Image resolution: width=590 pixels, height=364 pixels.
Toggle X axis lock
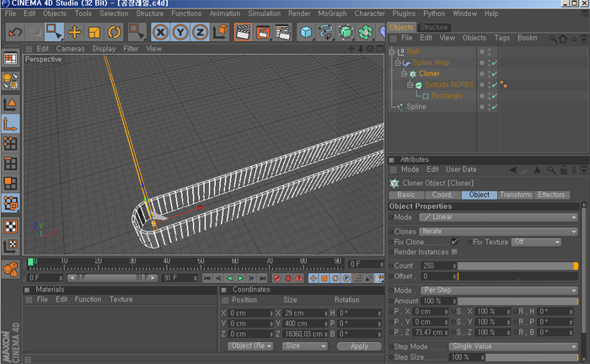tap(161, 32)
